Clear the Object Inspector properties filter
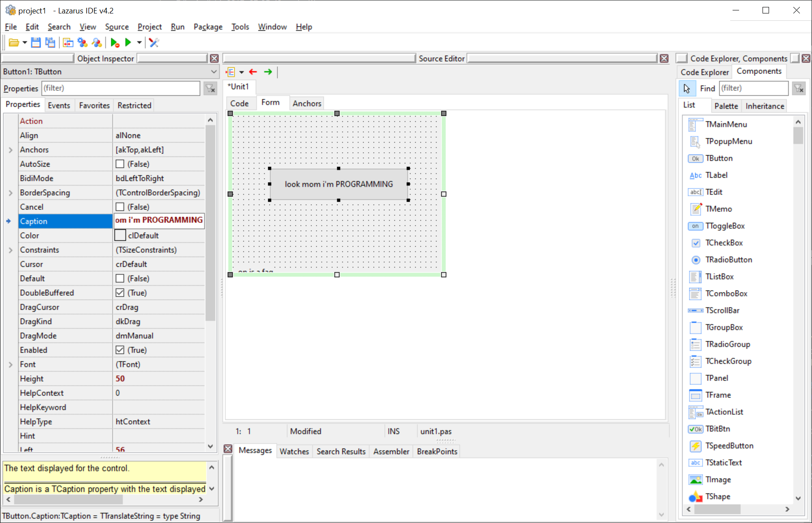Screen dimensions: 812x523 coord(210,88)
